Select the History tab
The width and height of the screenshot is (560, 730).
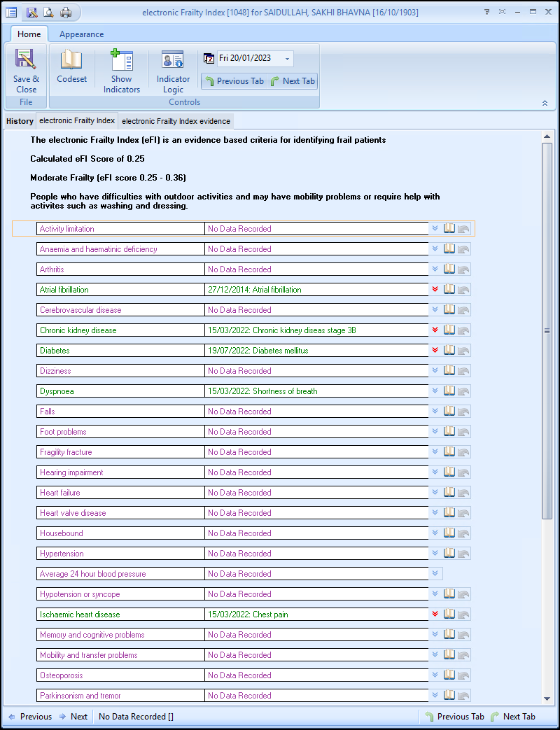pos(20,121)
